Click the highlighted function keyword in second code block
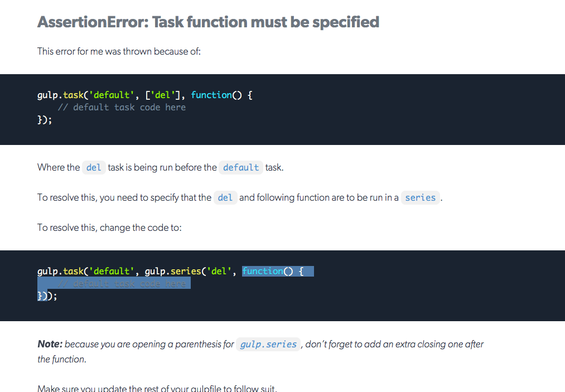Screen dimensions: 565x392 click(x=263, y=272)
